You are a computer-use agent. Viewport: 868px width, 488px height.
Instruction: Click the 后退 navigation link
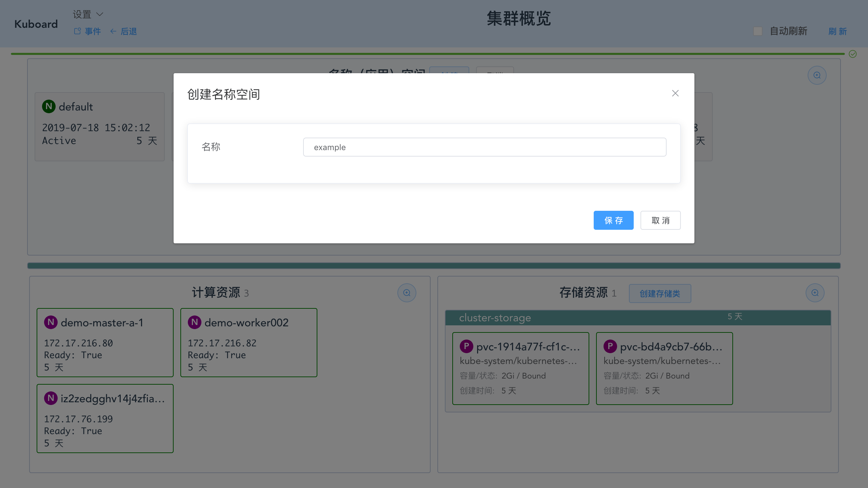pos(129,31)
